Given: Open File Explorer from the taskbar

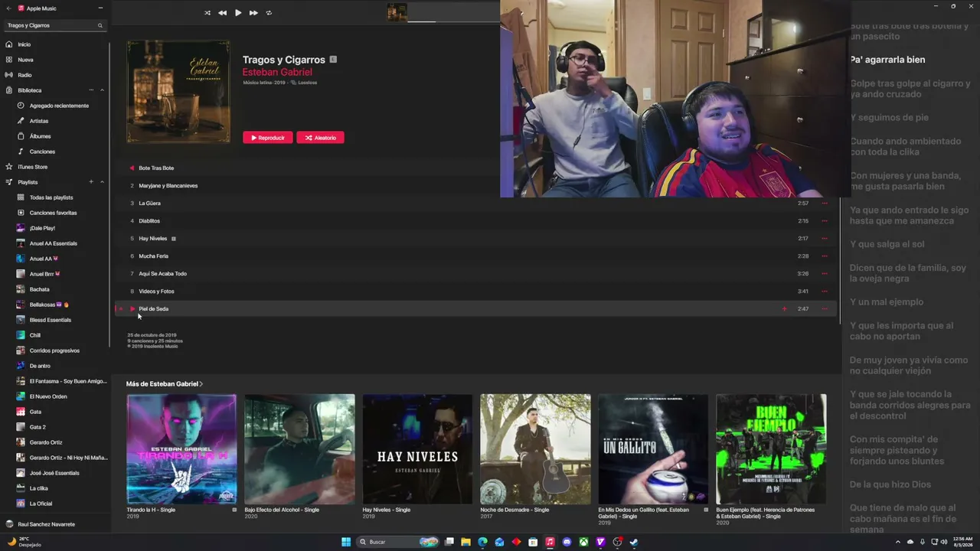Looking at the screenshot, I should coord(465,542).
